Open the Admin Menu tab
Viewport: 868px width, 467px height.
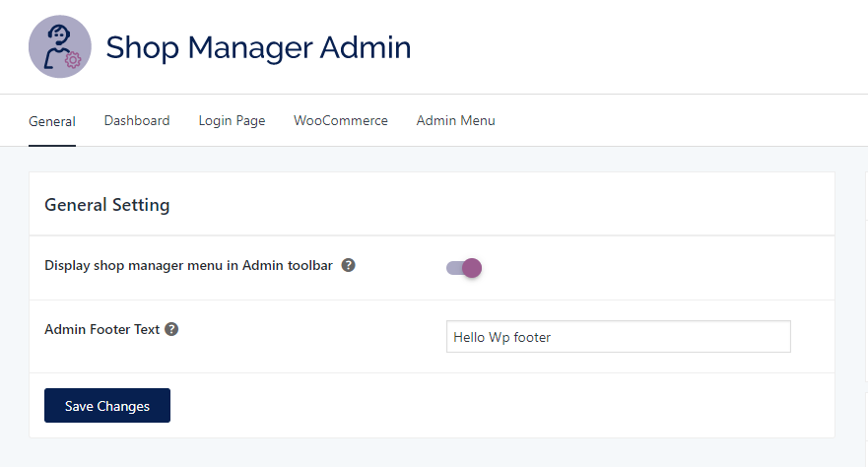point(455,120)
